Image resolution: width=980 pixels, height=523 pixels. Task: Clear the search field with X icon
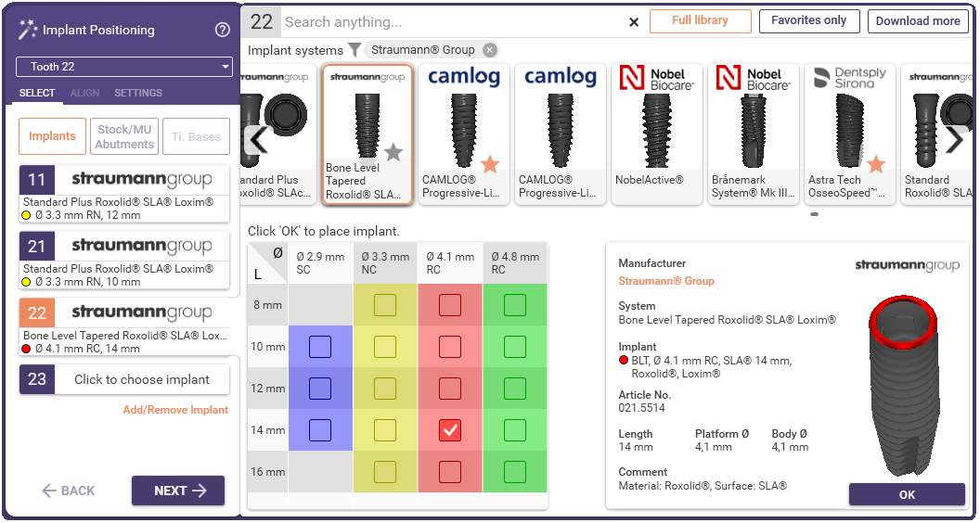coord(633,22)
